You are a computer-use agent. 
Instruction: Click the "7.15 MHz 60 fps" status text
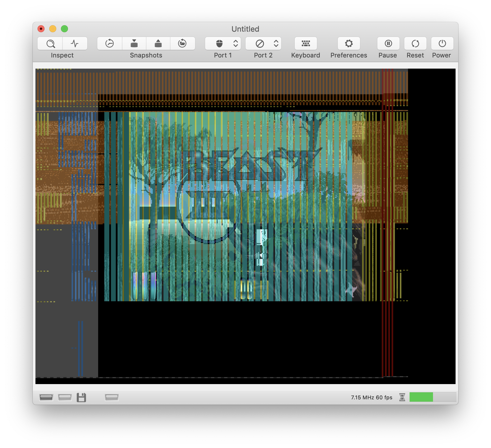pyautogui.click(x=371, y=398)
